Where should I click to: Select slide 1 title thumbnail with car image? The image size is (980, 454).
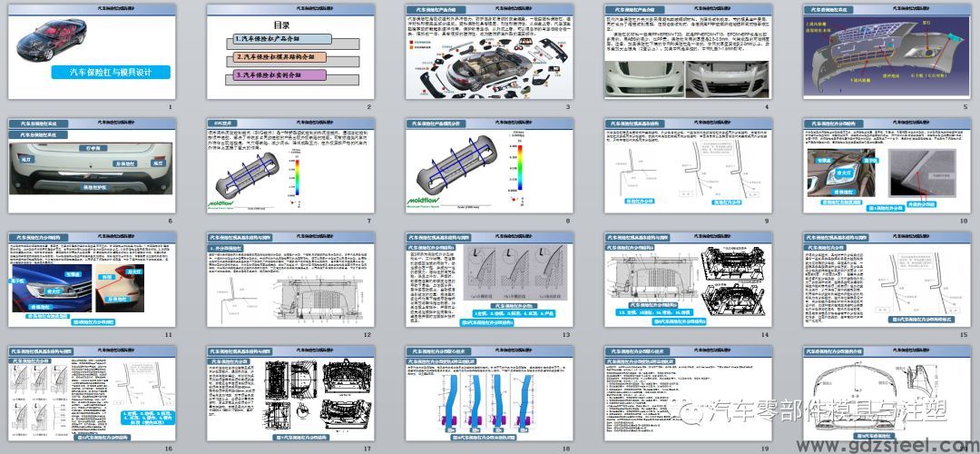tap(92, 51)
